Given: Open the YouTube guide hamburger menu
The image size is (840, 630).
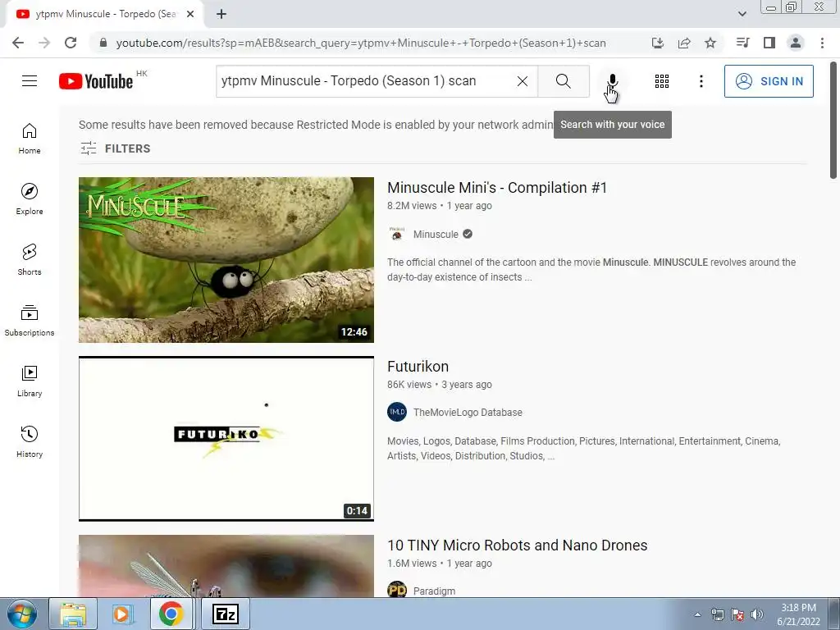Looking at the screenshot, I should click(30, 81).
